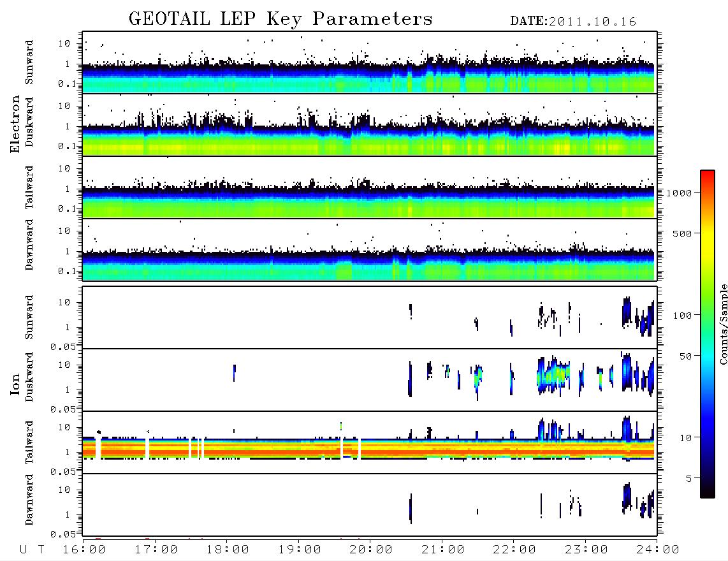This screenshot has width=728, height=561.
Task: Click the "1" tick on the Electron Tailward axis
Action: 68,189
